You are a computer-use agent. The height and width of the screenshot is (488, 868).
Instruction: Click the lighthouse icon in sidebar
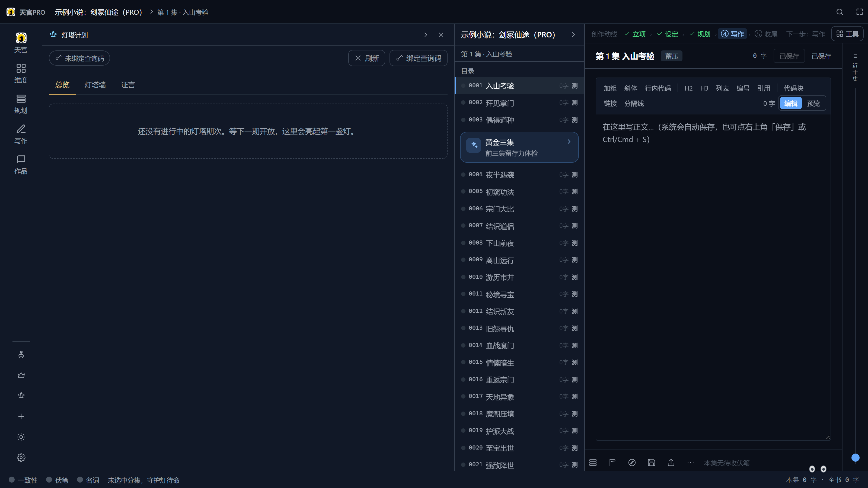21,395
